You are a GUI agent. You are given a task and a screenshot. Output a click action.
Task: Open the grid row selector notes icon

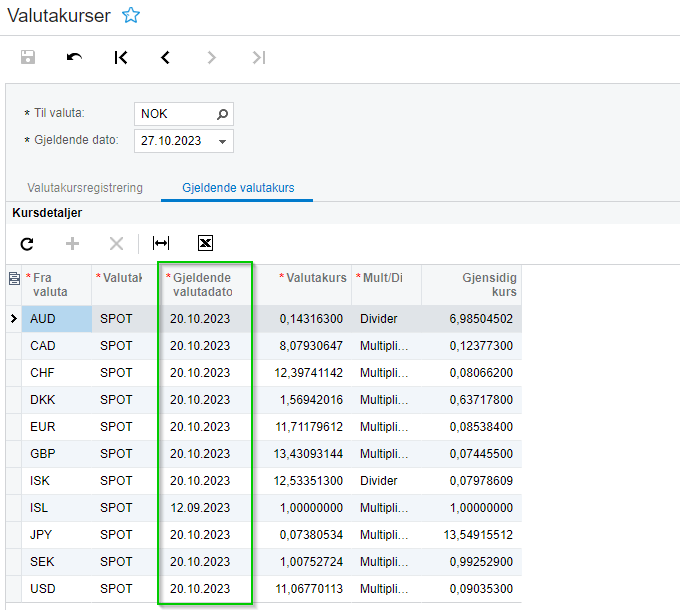pyautogui.click(x=14, y=278)
